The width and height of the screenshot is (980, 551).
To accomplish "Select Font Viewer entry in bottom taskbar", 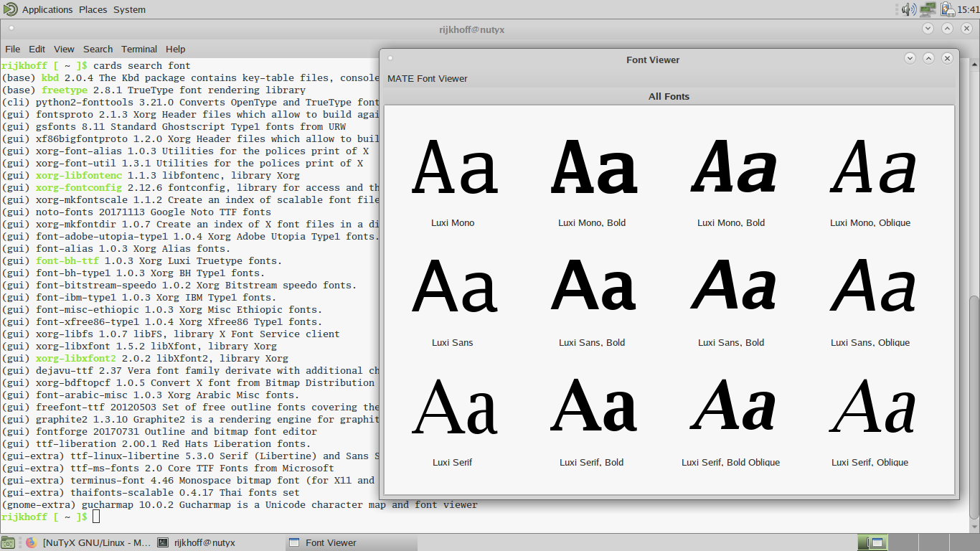I will click(x=350, y=543).
